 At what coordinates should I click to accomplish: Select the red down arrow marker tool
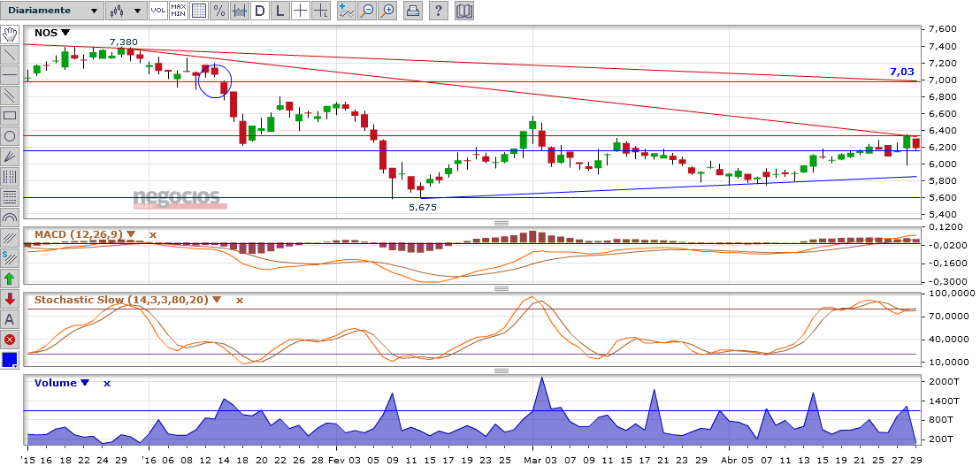click(x=10, y=298)
